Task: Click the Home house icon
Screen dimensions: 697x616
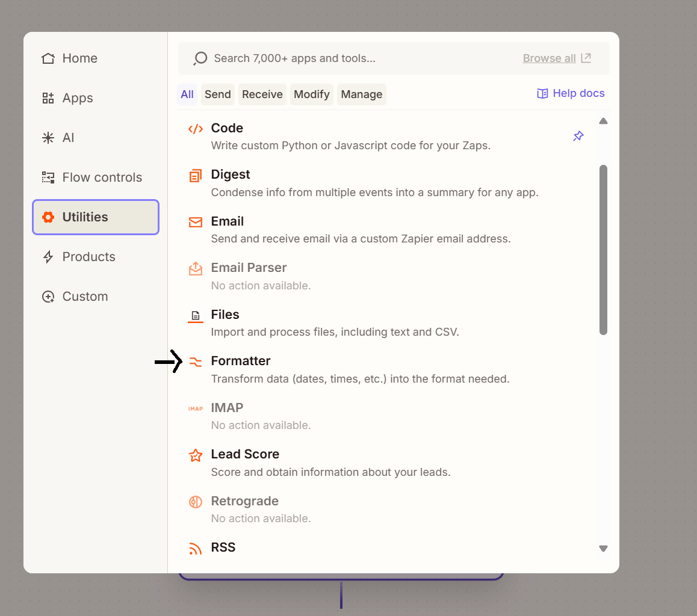Action: tap(48, 58)
